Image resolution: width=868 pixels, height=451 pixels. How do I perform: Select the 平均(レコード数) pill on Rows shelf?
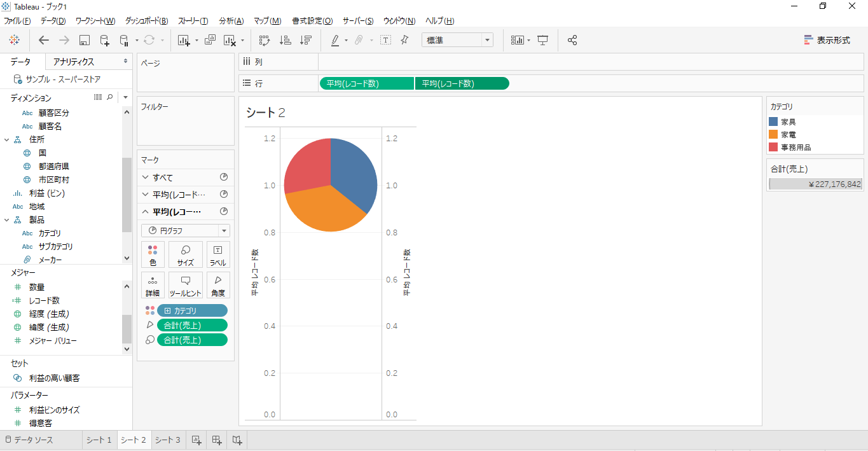[366, 83]
